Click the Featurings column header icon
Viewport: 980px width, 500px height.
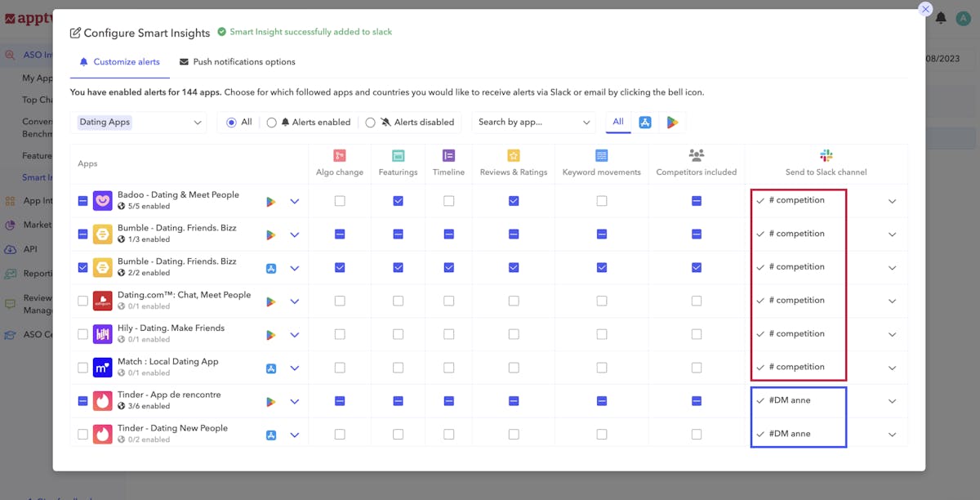click(398, 154)
